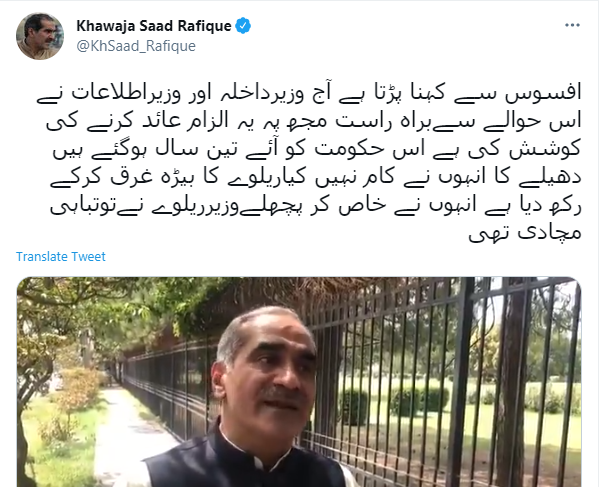Screen dimensions: 600x487
Task: Open Khawaja Saad Rafique's profile picture
Action: point(40,36)
